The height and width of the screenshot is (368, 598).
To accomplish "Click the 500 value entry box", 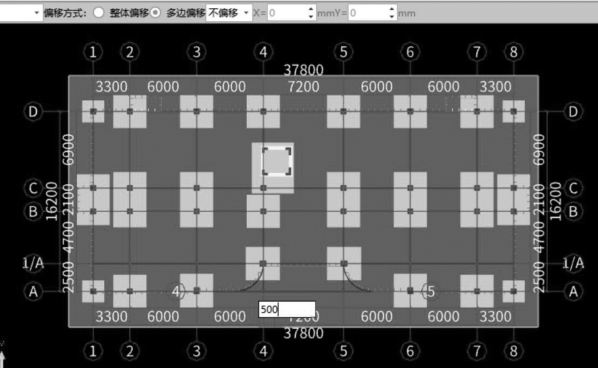I will 287,309.
